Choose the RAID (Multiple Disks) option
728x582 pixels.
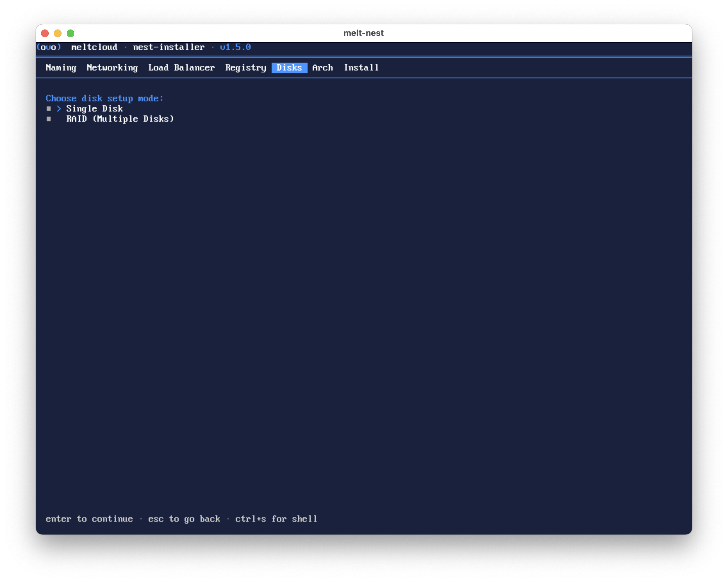click(120, 119)
